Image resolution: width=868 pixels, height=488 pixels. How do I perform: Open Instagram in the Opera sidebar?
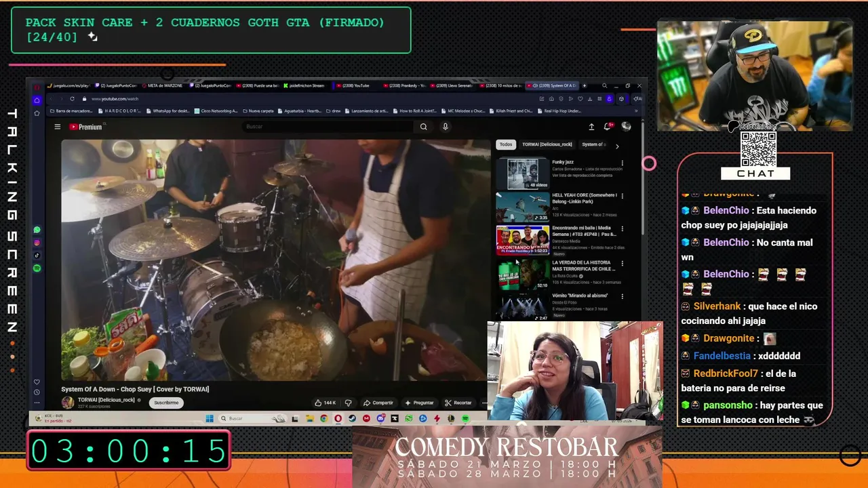point(37,243)
